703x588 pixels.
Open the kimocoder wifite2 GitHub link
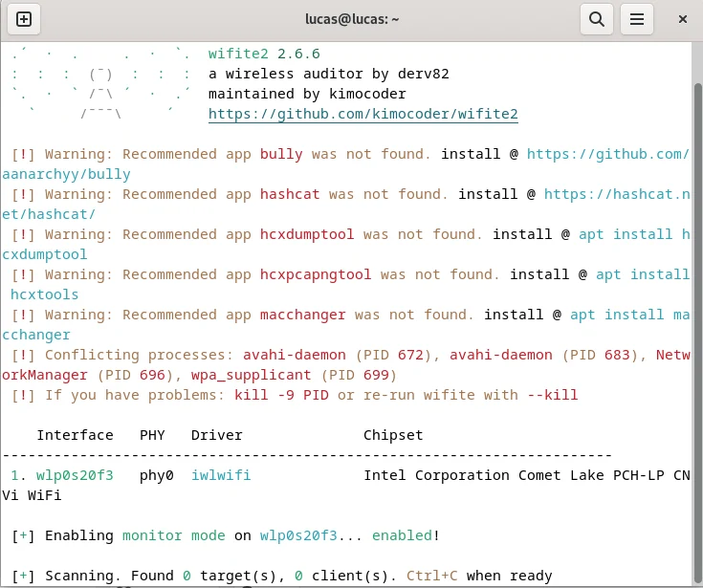[362, 114]
